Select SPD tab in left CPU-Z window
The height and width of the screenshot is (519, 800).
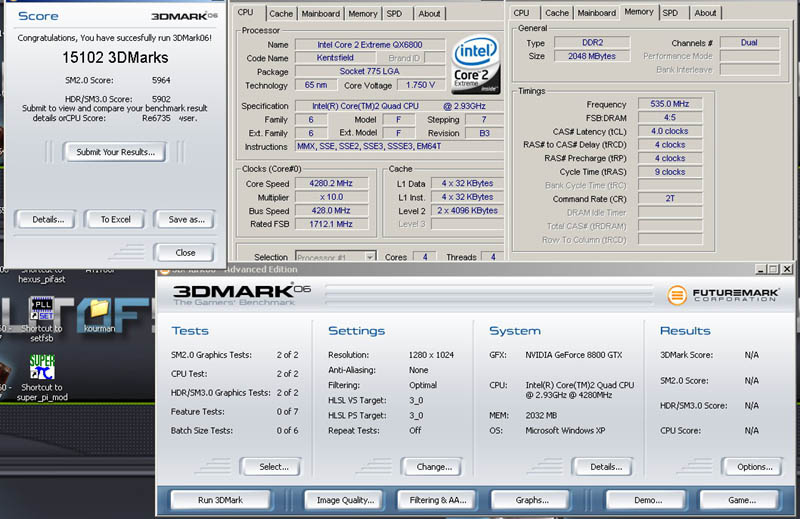point(394,14)
